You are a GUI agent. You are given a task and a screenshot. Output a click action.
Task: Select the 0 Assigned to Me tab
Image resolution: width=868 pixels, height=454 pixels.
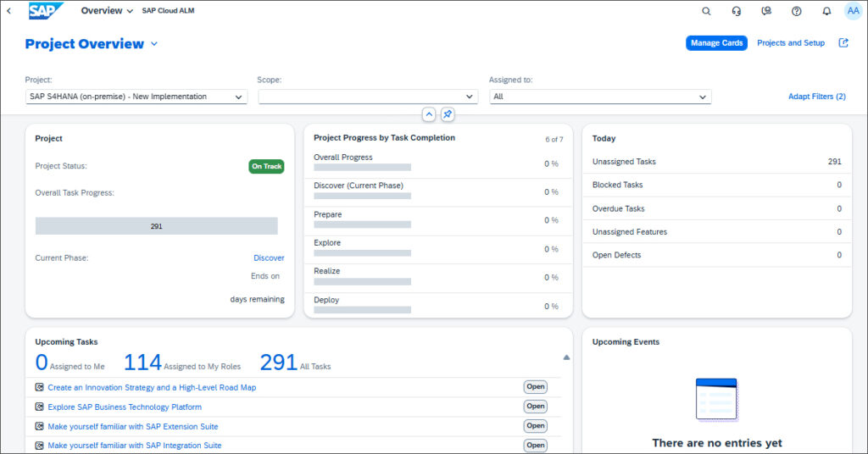pos(70,363)
